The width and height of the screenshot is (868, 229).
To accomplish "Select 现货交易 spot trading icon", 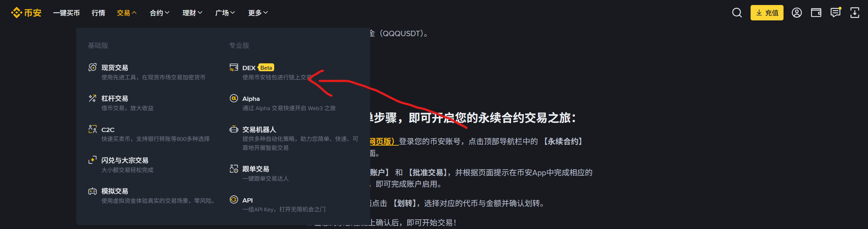I will tap(93, 67).
